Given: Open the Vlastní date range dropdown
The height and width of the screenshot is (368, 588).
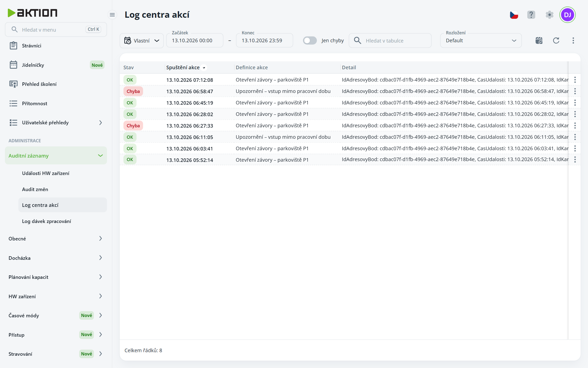Looking at the screenshot, I should click(142, 41).
